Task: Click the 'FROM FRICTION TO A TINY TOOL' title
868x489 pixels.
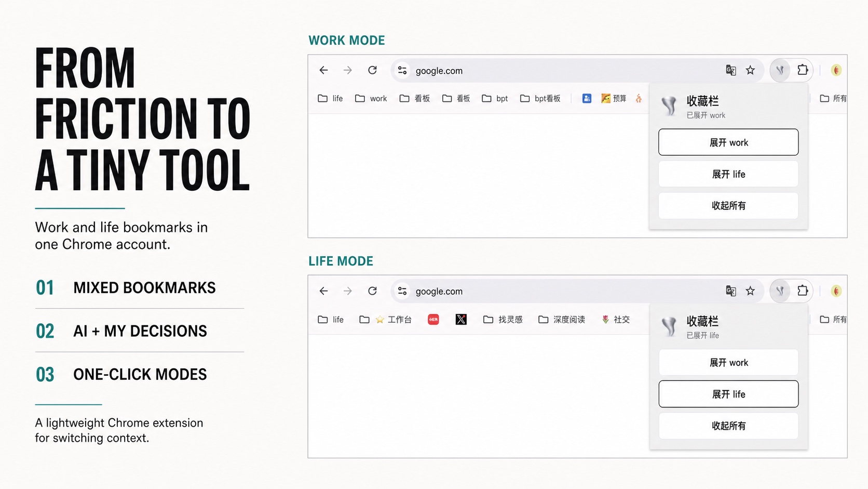Action: point(143,120)
